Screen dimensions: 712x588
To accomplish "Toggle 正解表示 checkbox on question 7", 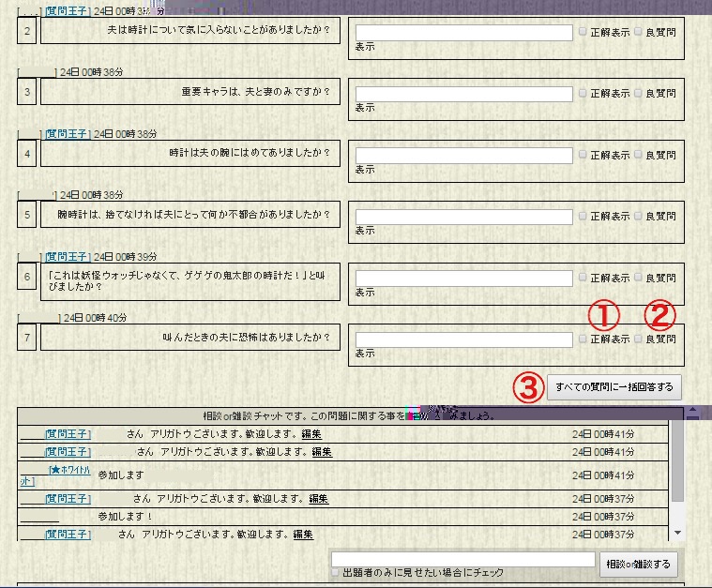I will pos(583,339).
